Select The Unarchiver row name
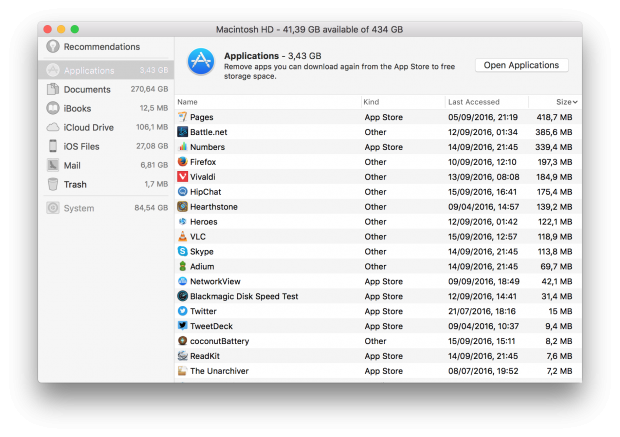Screen dimensions: 620x437 tap(219, 371)
